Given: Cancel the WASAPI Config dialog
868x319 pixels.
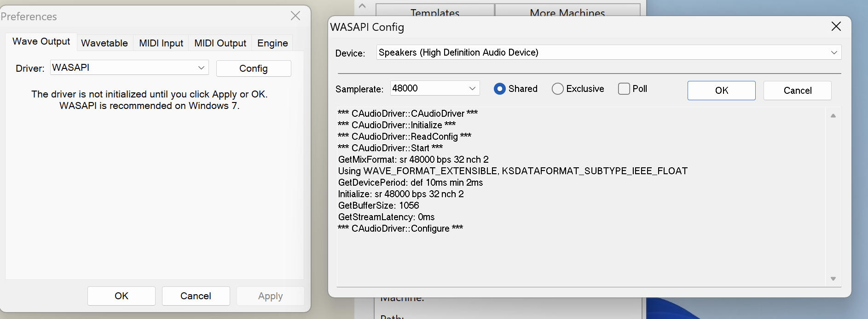Looking at the screenshot, I should point(797,90).
